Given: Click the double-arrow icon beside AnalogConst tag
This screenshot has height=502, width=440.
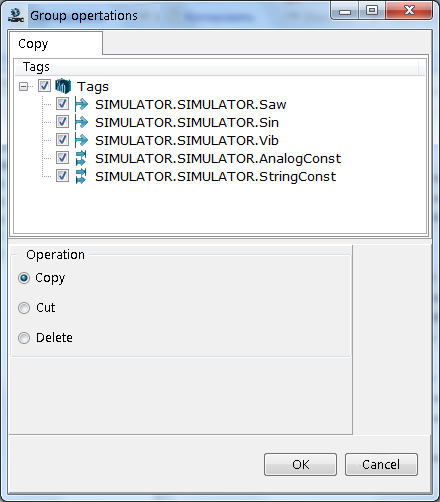Looking at the screenshot, I should tap(81, 158).
